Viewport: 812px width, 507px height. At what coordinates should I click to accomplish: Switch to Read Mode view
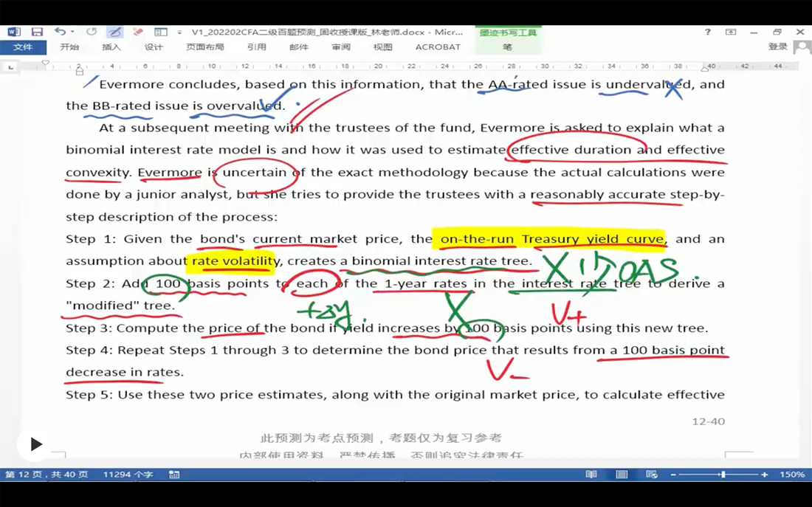[x=591, y=475]
